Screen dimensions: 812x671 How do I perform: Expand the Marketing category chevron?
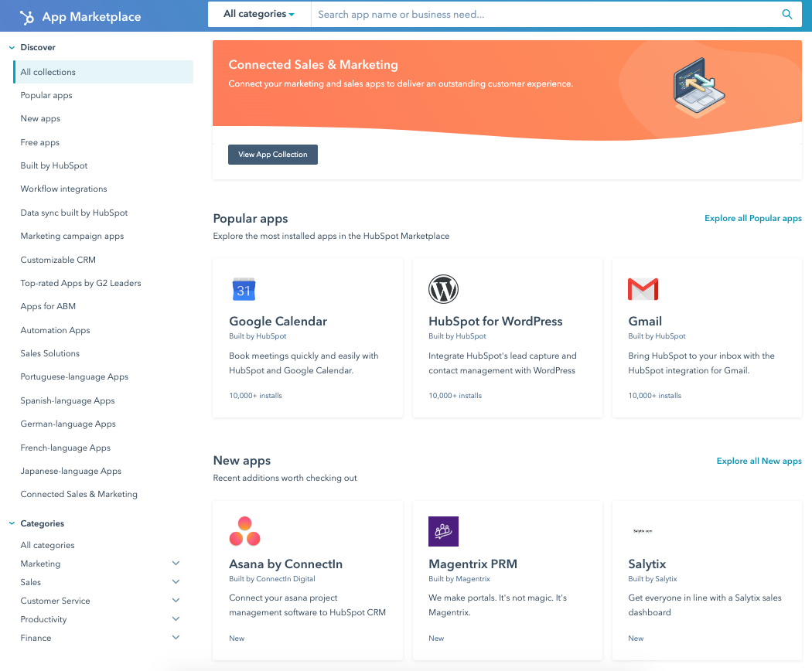(x=176, y=564)
